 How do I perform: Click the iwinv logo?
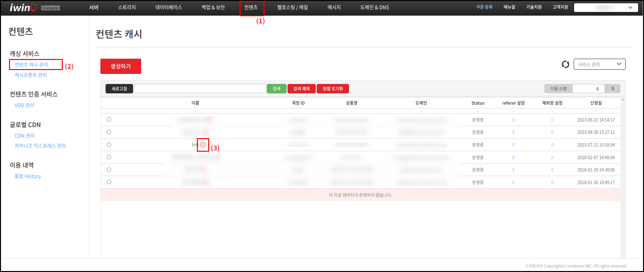click(x=23, y=7)
